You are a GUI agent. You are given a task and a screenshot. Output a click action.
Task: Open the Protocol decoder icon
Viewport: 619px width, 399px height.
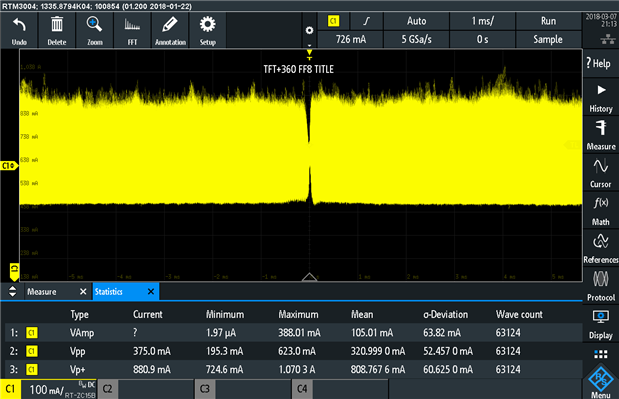click(601, 286)
